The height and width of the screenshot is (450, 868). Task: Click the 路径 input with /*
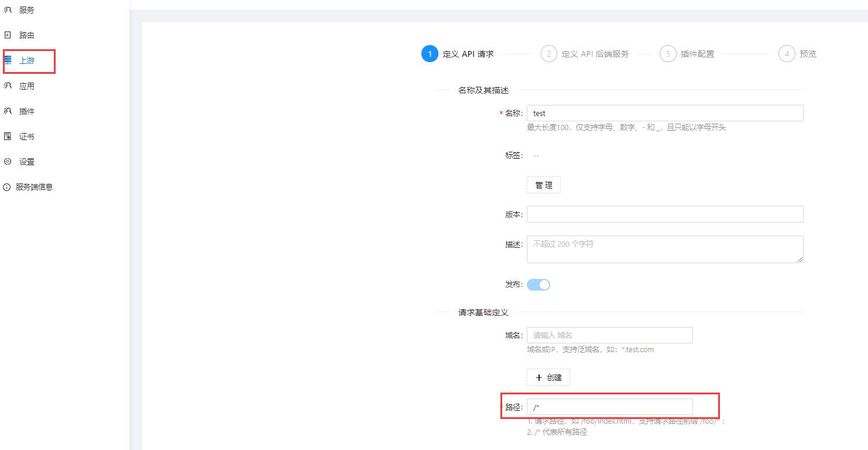pyautogui.click(x=610, y=407)
